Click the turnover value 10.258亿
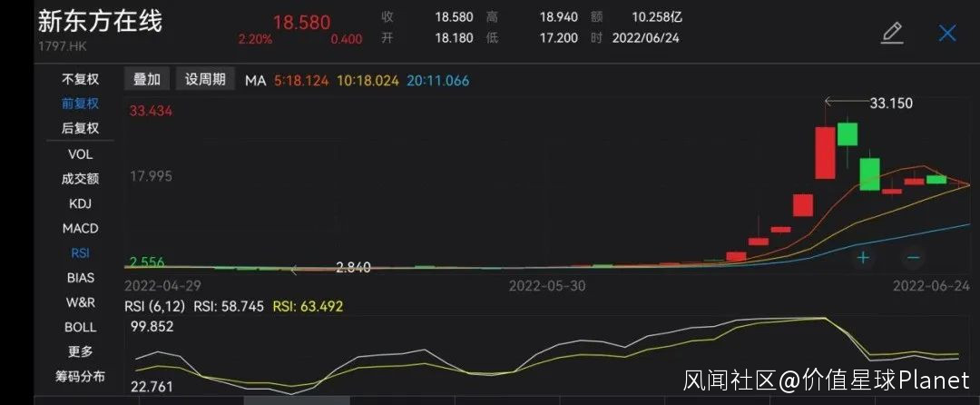This screenshot has height=405, width=980. [x=657, y=17]
